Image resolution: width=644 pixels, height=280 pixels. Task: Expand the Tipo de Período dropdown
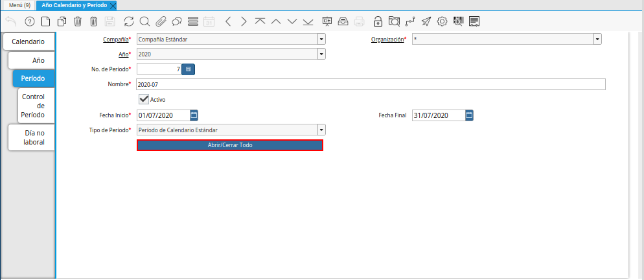tap(321, 130)
